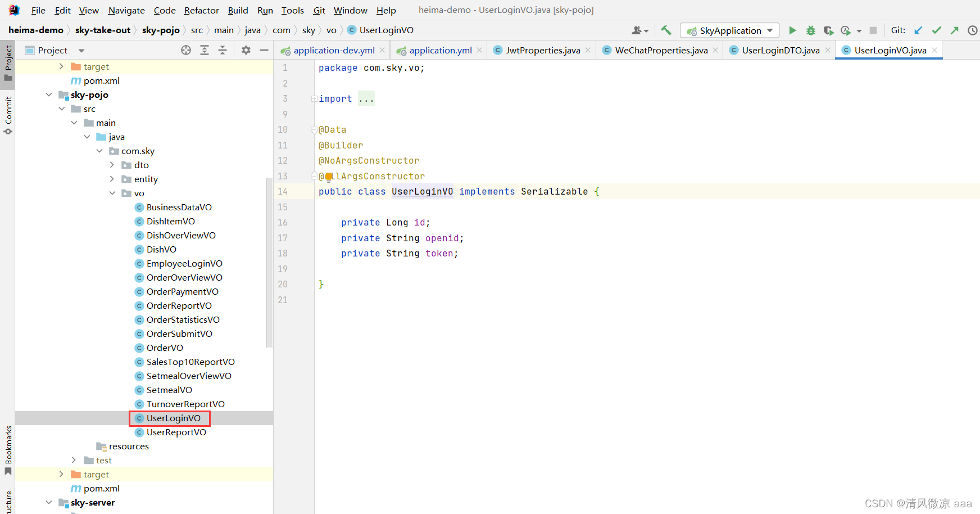Close the JwtProperties.java tab

(588, 50)
